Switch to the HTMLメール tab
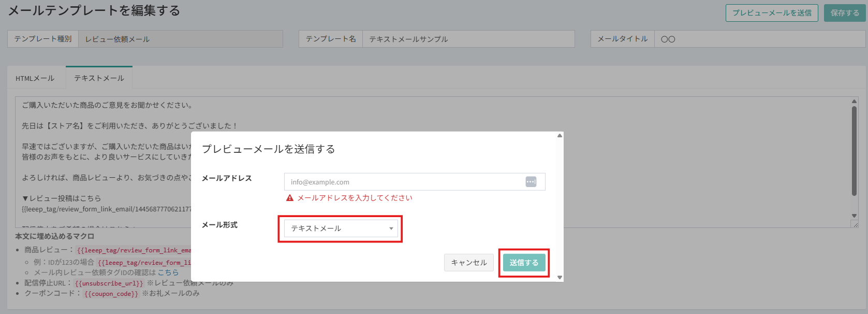Image resolution: width=868 pixels, height=314 pixels. (x=35, y=78)
